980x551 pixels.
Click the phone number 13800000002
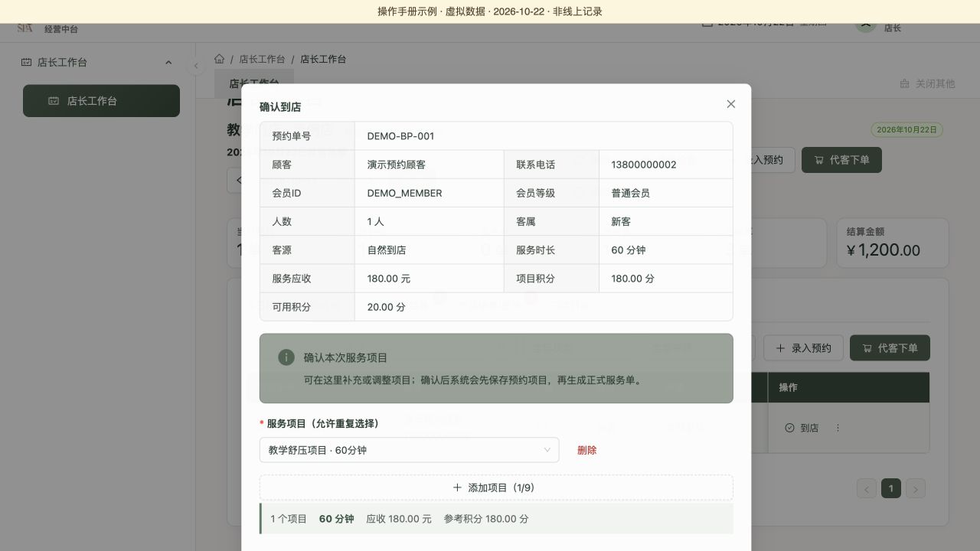(644, 165)
